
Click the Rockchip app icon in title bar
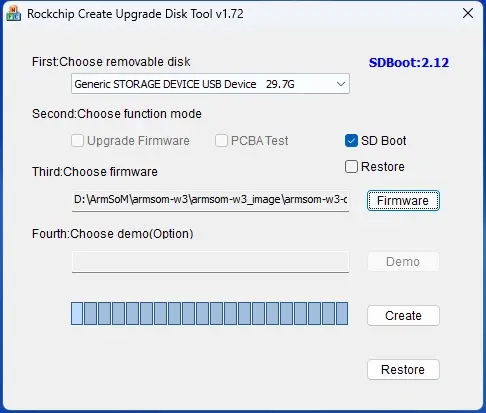[14, 14]
